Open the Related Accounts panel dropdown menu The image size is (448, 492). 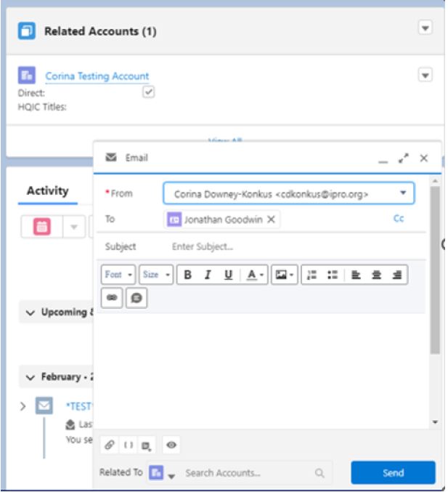425,28
